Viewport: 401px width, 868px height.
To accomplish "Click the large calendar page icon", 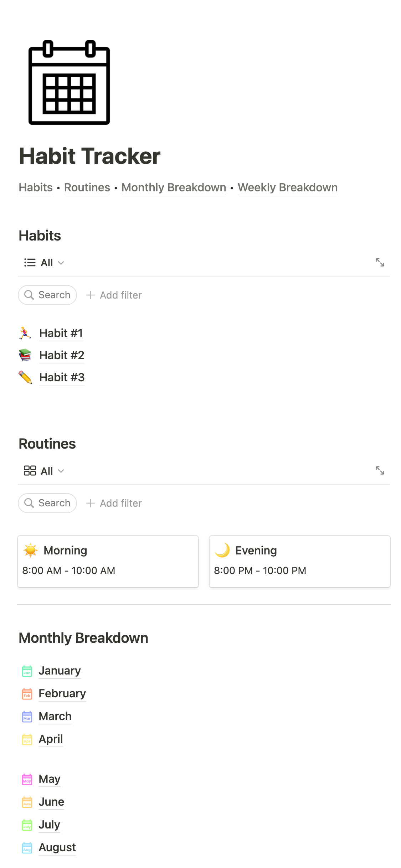I will point(69,82).
